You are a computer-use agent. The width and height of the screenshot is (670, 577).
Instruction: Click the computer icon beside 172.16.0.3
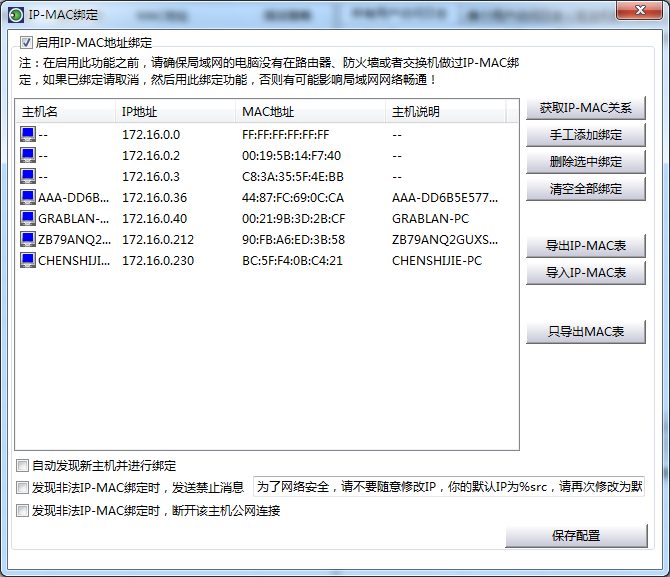pos(28,176)
